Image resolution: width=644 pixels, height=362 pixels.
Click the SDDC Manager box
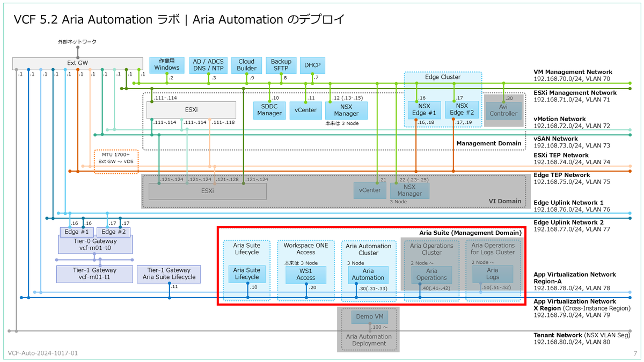[269, 110]
